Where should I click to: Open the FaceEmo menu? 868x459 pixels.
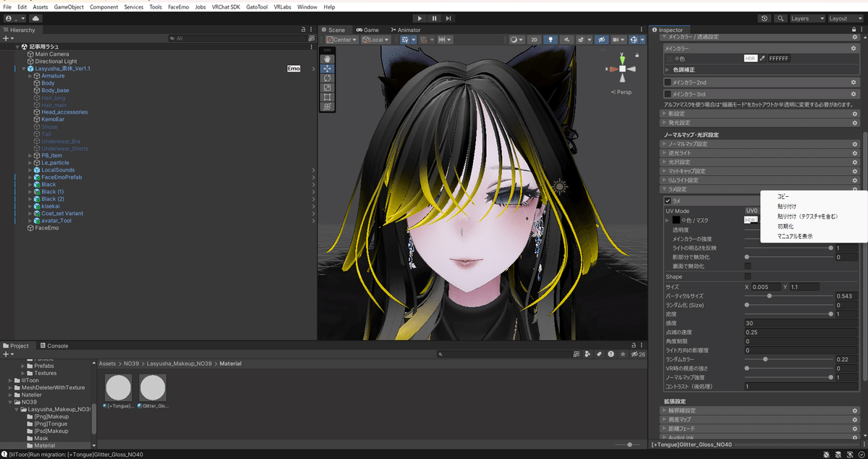(178, 7)
